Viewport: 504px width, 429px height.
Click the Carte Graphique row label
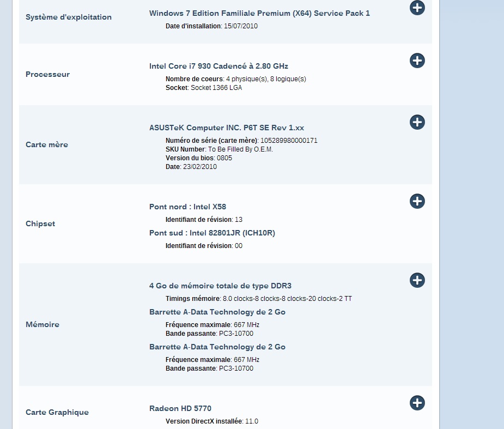coord(57,412)
